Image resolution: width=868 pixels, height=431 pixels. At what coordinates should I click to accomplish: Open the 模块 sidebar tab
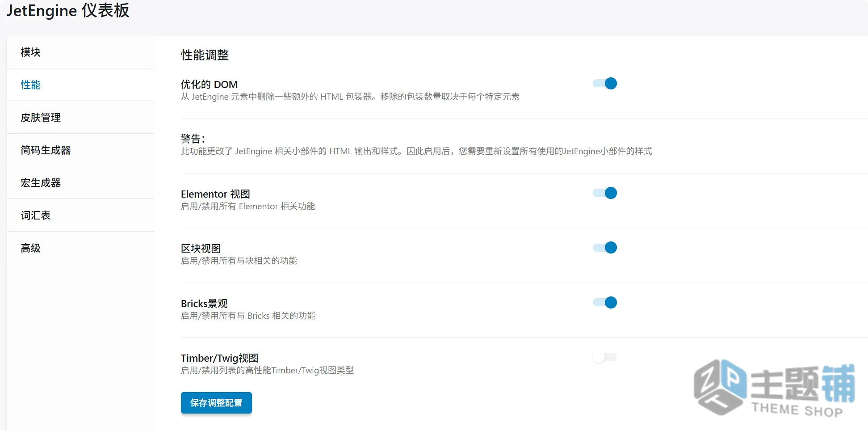(80, 52)
